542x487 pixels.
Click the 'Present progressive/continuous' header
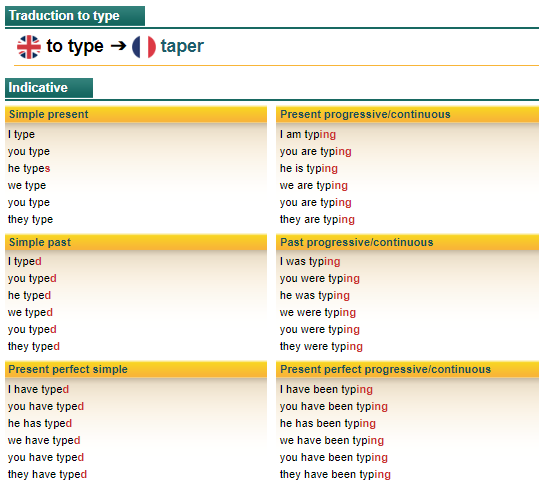coord(407,114)
